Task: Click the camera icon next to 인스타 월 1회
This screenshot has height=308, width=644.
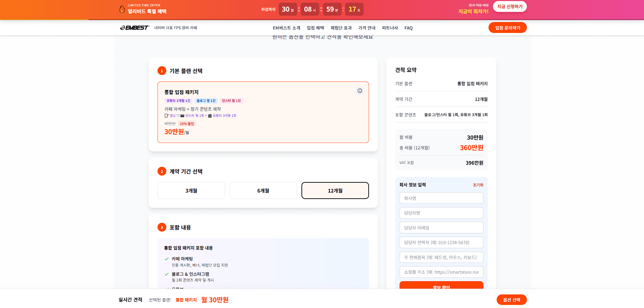Action: click(x=182, y=115)
